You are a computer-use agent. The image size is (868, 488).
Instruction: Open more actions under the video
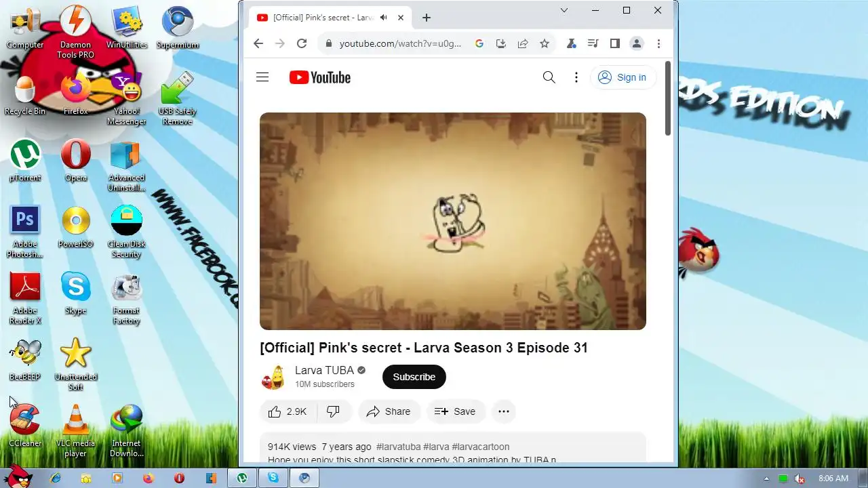tap(504, 411)
